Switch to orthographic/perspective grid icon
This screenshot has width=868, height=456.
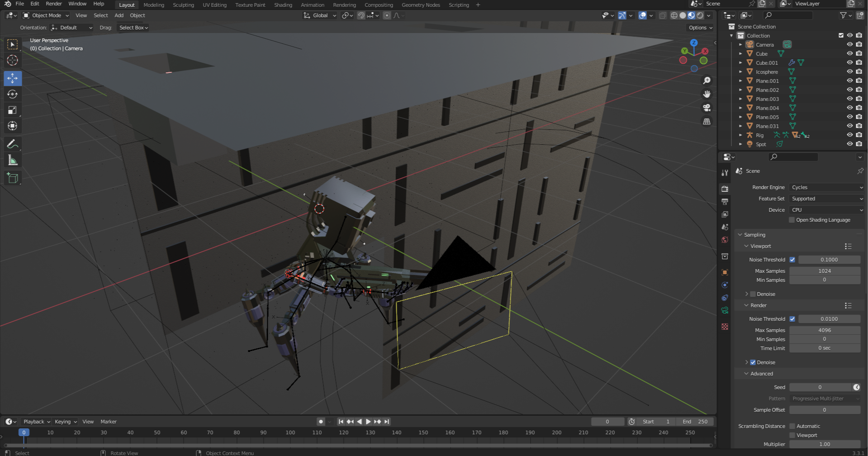coord(707,121)
